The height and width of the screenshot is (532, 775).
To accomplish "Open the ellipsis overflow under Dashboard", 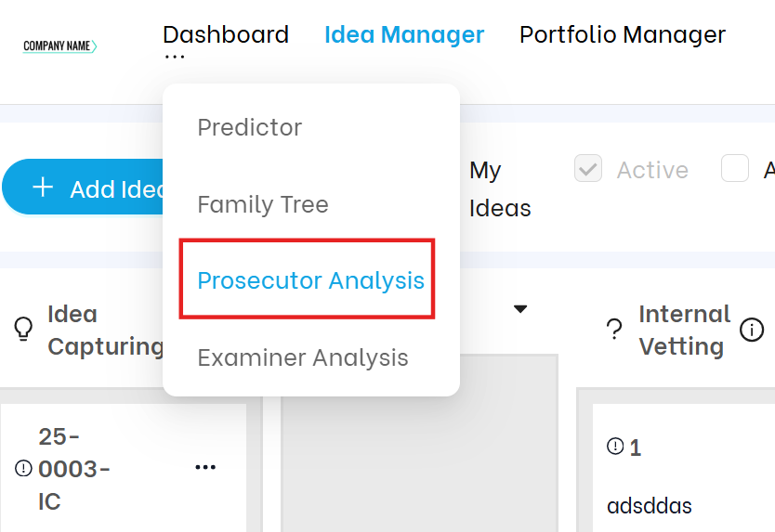I will 175,57.
